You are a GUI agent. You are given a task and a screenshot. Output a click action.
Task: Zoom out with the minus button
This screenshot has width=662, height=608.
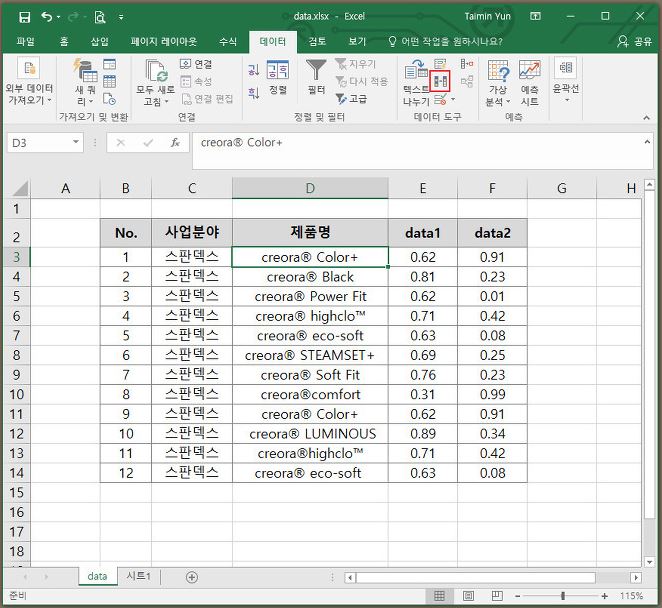pos(518,596)
